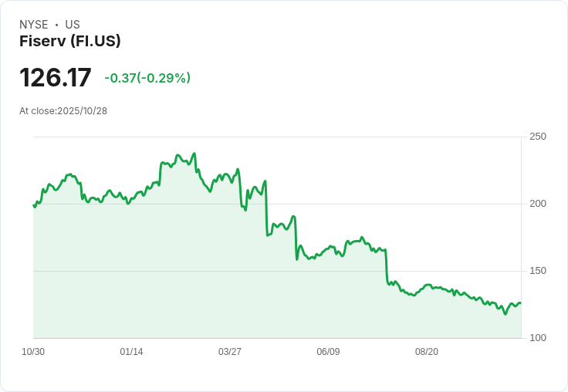This screenshot has width=568, height=392.
Task: Click the -0.37(-0.29%) price change text
Action: click(147, 78)
